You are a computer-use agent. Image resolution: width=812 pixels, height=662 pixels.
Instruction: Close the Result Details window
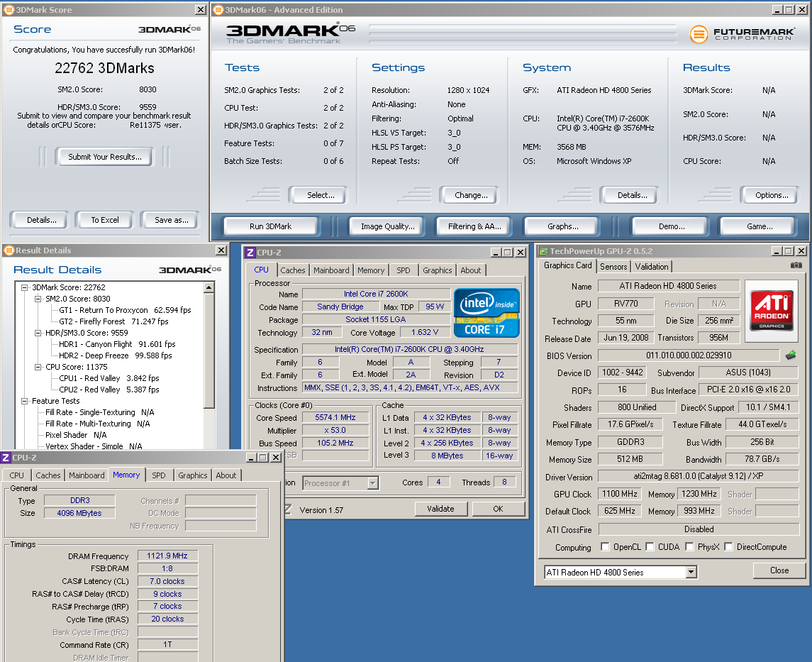[x=221, y=250]
